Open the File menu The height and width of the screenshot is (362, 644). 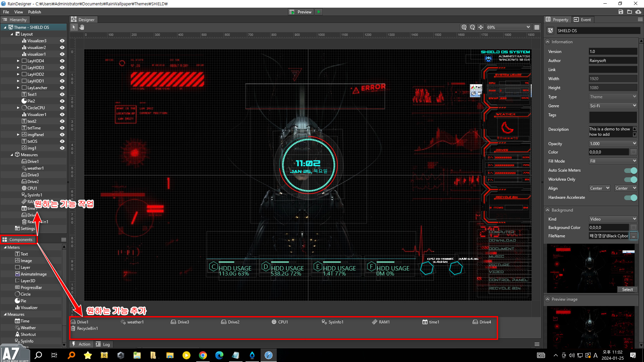click(6, 12)
